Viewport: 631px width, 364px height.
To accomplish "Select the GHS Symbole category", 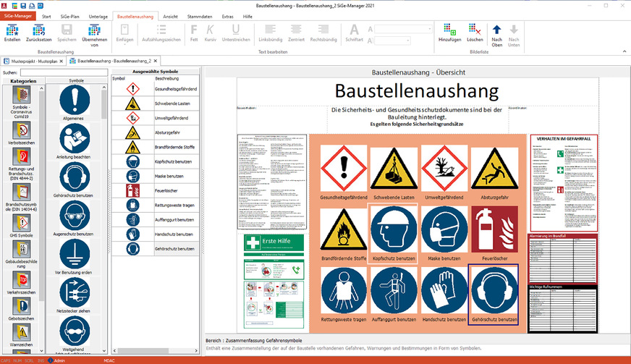I will pyautogui.click(x=21, y=226).
